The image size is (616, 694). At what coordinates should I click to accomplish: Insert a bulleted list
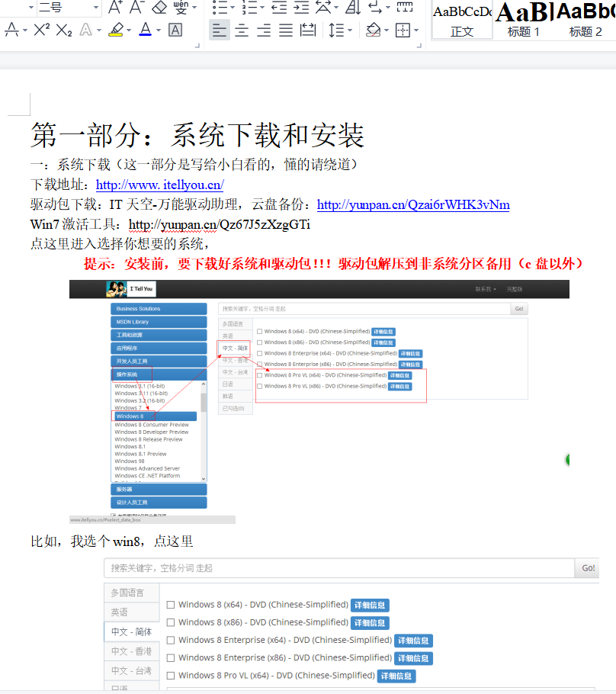point(220,7)
